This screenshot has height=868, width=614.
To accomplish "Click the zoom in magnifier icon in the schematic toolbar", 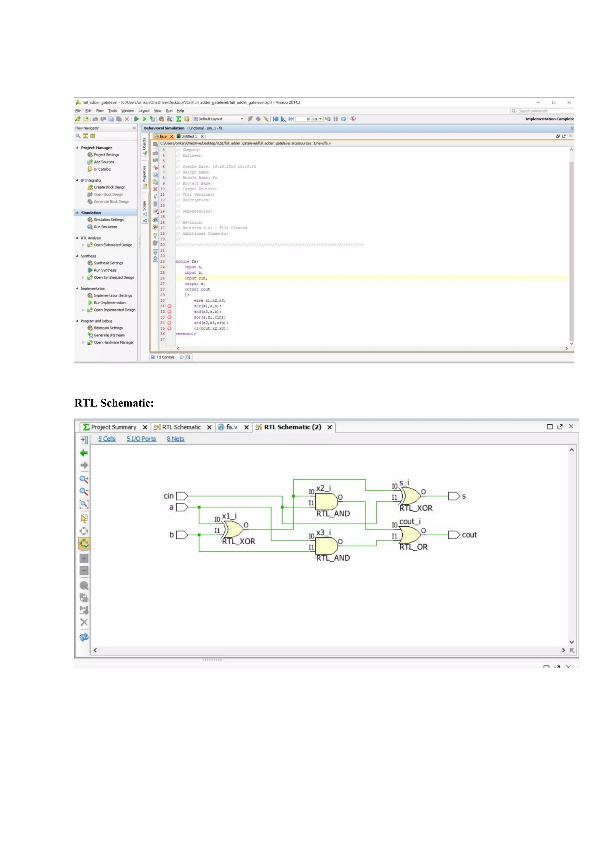I will (84, 479).
